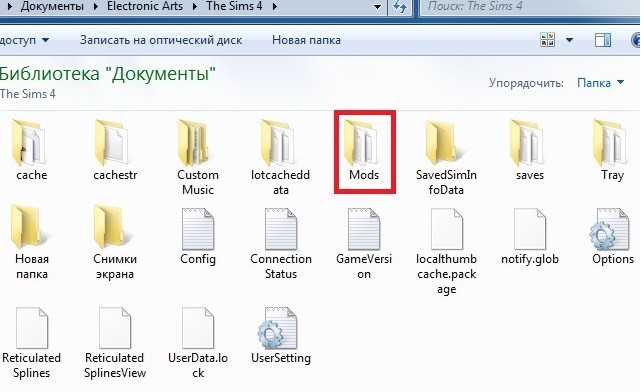Screen dimensions: 641x392
Task: Open the Упорядочить Папка dropdown
Action: coord(601,83)
